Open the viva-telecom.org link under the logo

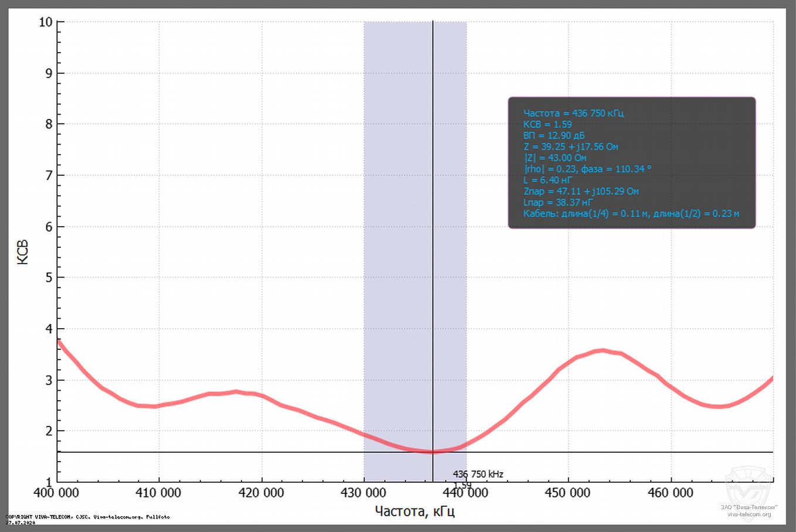[x=749, y=514]
